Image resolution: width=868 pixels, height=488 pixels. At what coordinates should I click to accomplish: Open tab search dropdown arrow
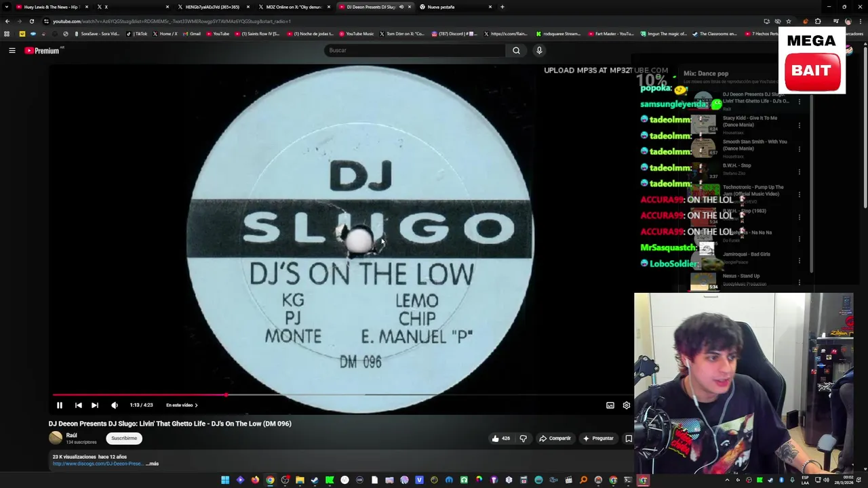[x=6, y=7]
